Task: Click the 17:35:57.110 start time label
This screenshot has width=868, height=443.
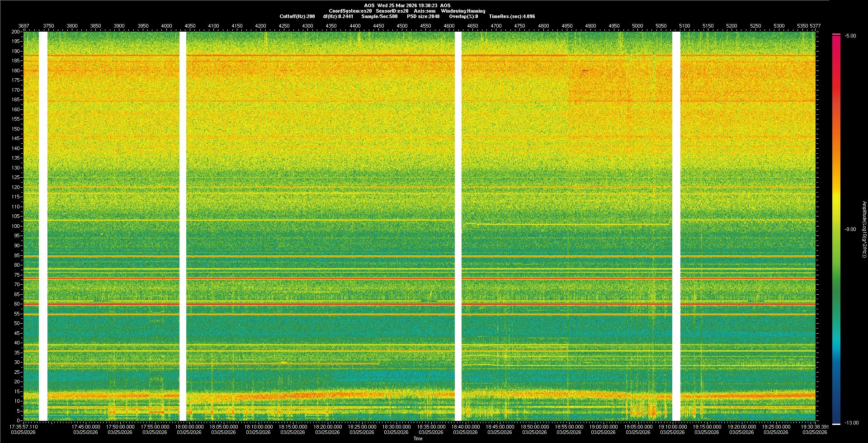Action: [x=24, y=427]
